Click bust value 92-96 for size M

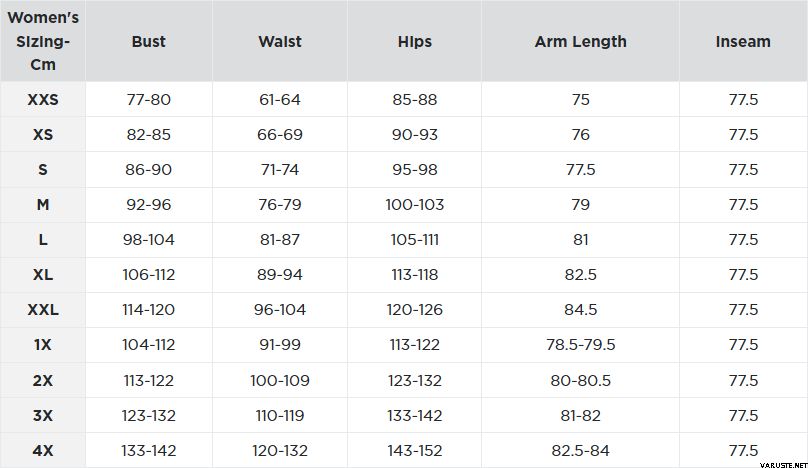pyautogui.click(x=148, y=205)
